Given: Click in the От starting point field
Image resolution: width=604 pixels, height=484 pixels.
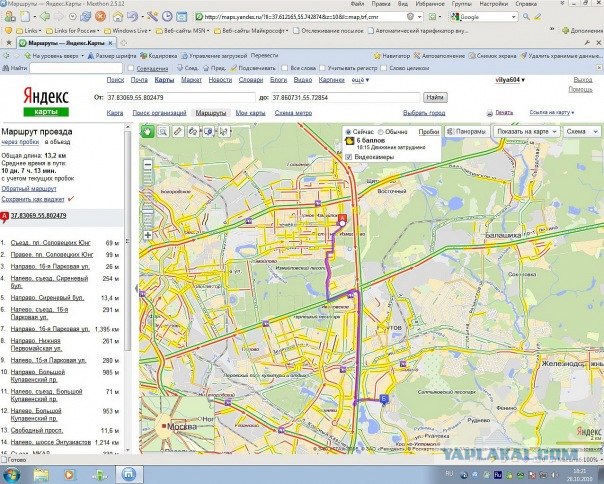Looking at the screenshot, I should click(x=180, y=97).
